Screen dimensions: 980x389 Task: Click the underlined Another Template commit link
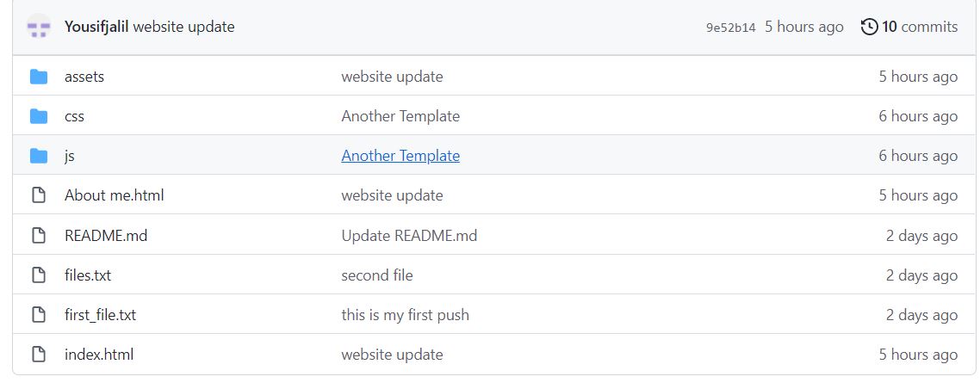400,156
